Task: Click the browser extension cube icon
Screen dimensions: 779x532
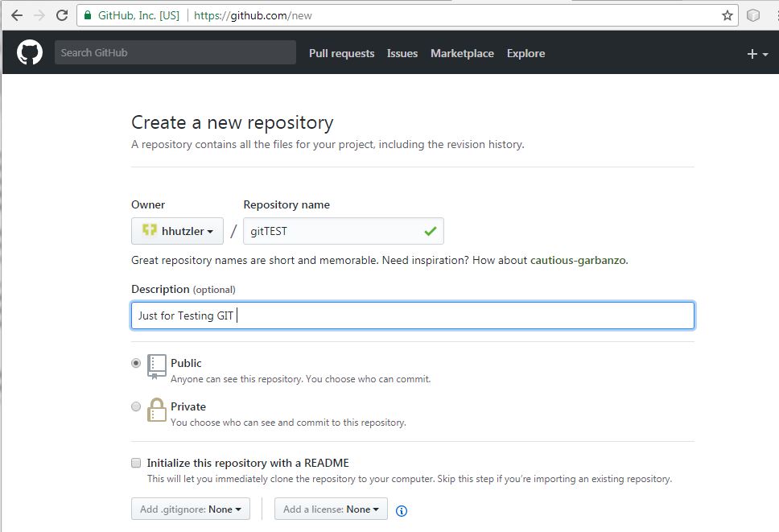Action: coord(753,15)
